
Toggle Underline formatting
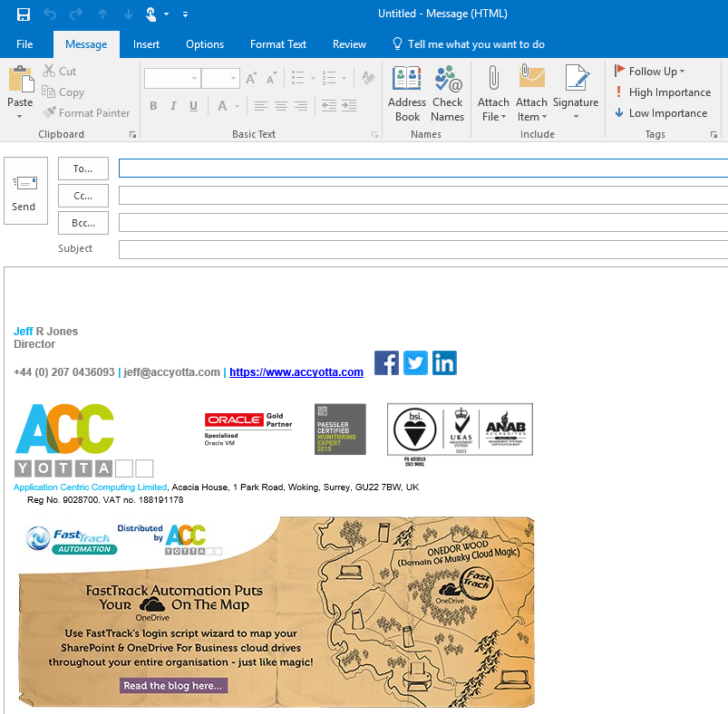194,106
